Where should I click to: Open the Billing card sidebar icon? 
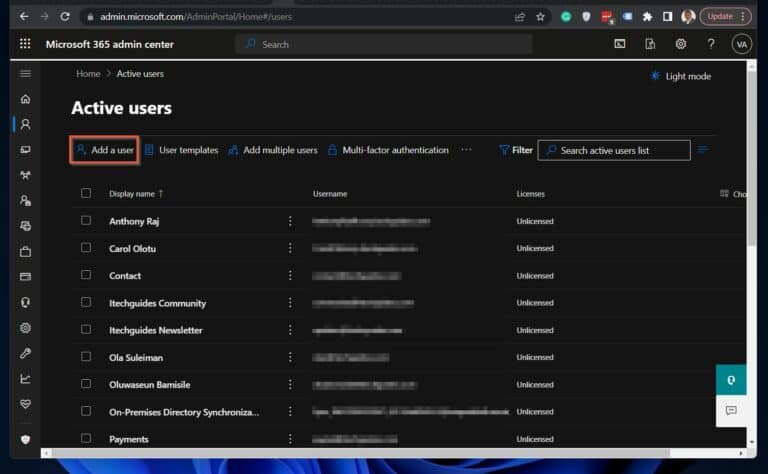point(25,277)
